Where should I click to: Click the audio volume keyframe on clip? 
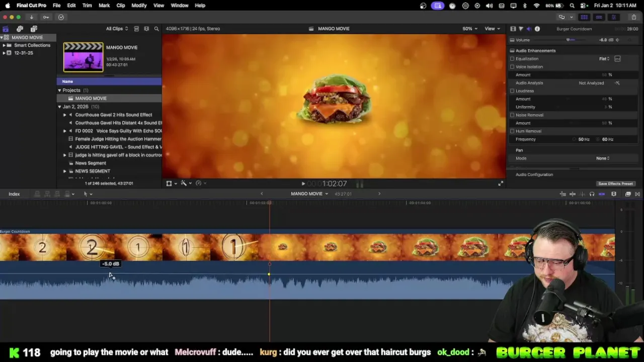click(x=269, y=275)
